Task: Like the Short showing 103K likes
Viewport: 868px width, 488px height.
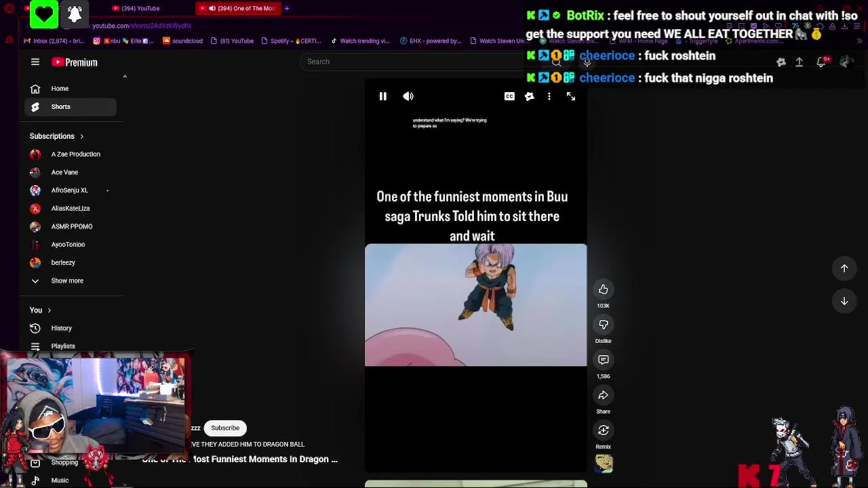Action: click(x=604, y=290)
